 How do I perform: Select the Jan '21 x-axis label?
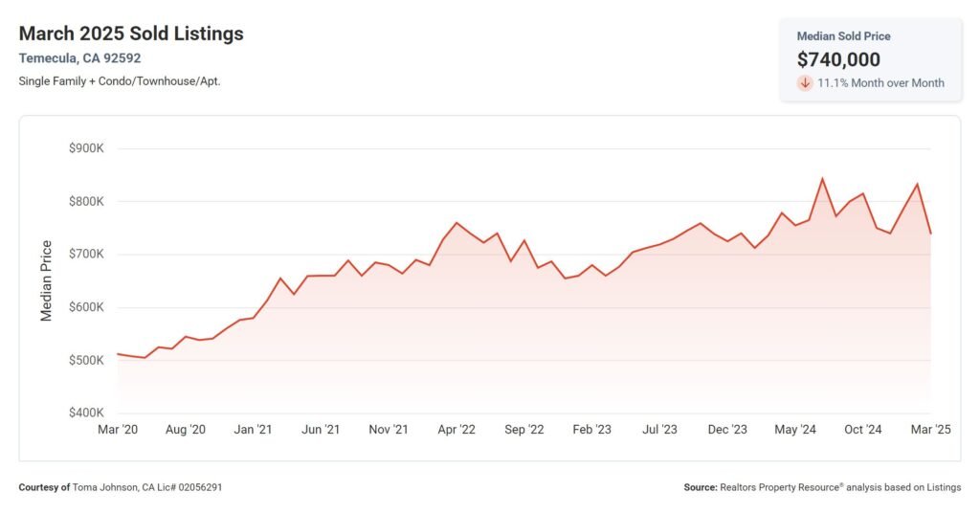[253, 430]
